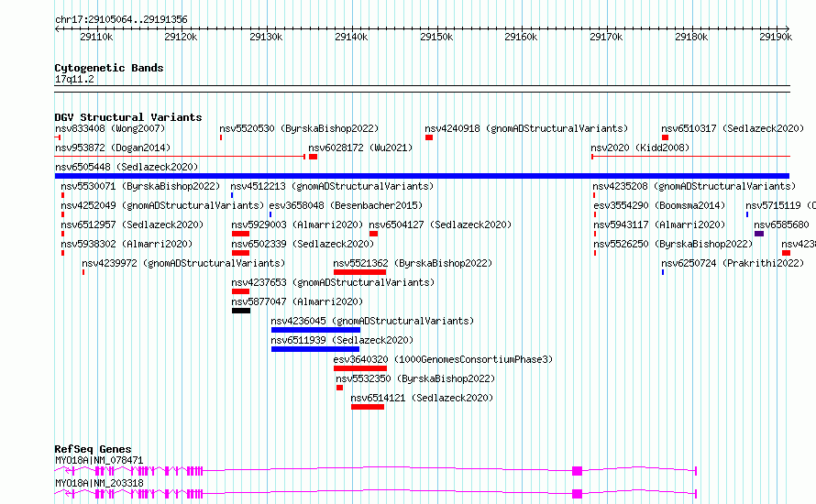
Task: Click the red esv3640320 variant bar
Action: coord(360,368)
